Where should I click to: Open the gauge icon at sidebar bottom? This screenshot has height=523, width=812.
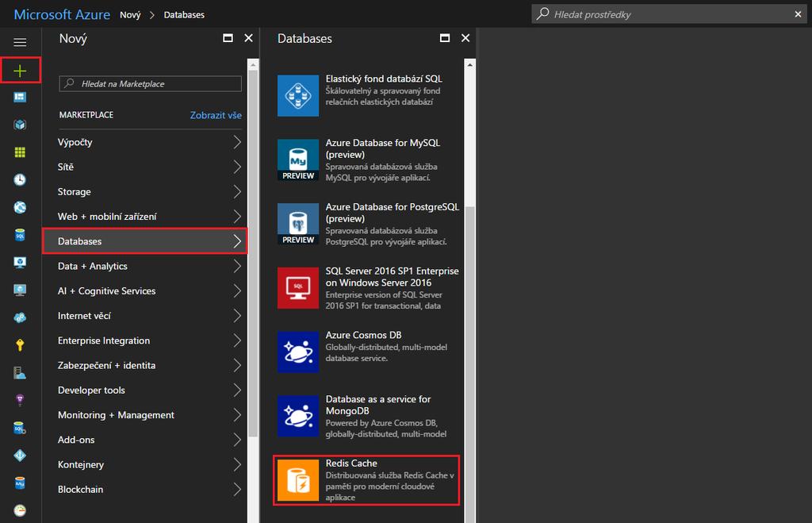pyautogui.click(x=20, y=510)
